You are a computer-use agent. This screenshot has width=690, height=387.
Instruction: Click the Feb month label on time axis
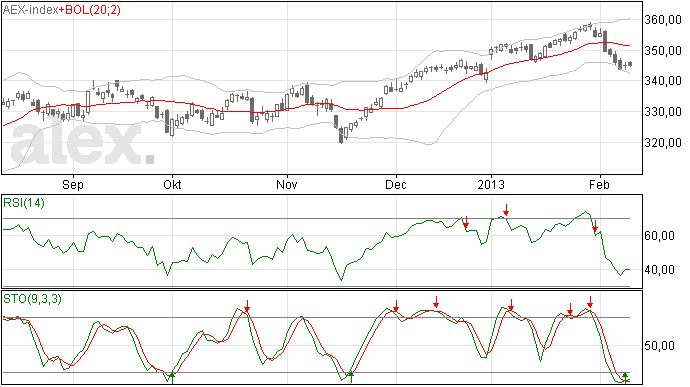[599, 184]
